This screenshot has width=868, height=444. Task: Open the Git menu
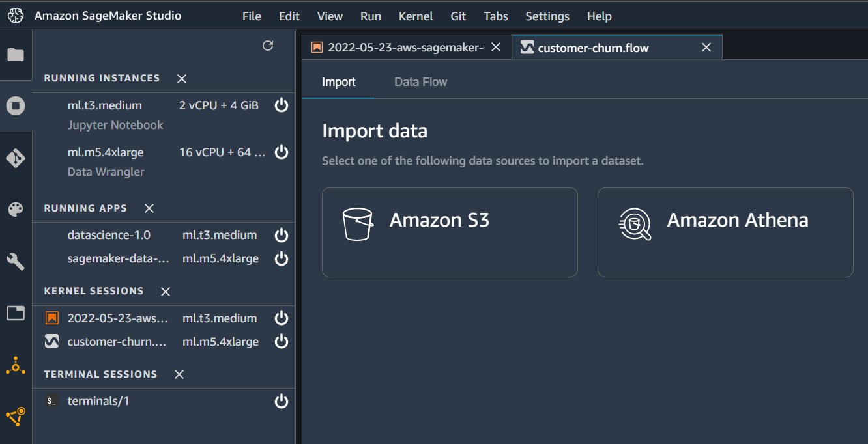(x=459, y=16)
